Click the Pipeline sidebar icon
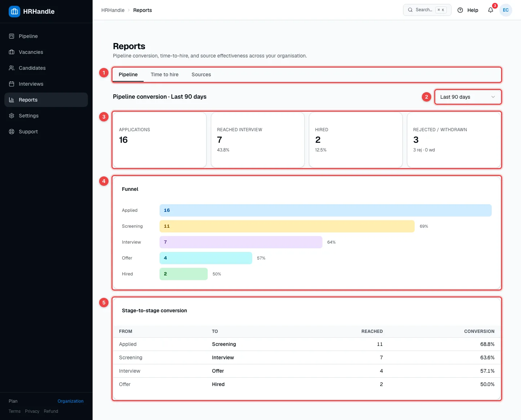This screenshot has height=420, width=521. 12,36
